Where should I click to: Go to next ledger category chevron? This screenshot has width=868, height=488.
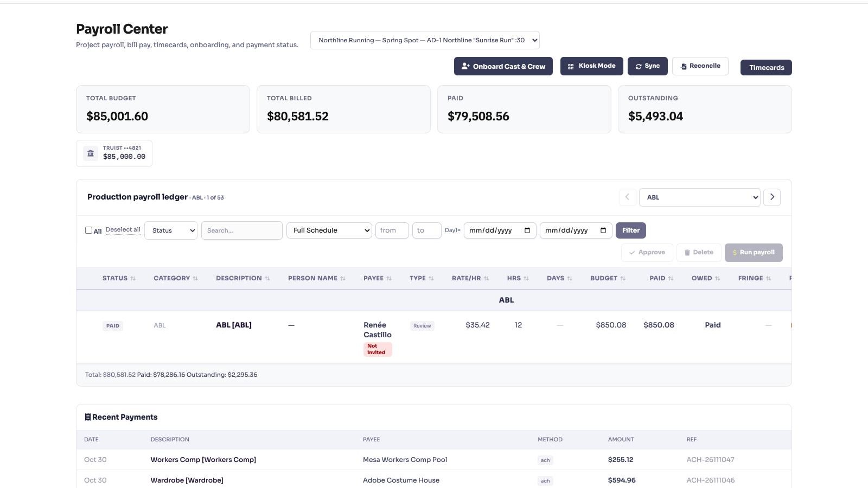772,197
